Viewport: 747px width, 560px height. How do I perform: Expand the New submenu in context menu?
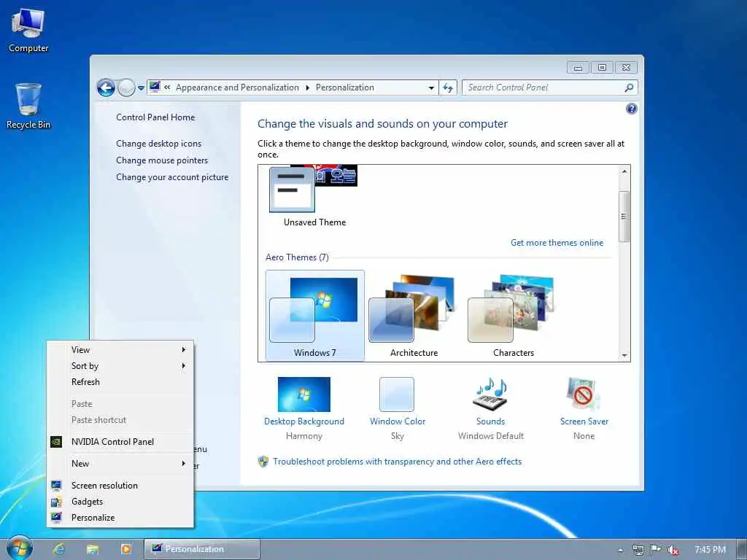click(x=120, y=464)
